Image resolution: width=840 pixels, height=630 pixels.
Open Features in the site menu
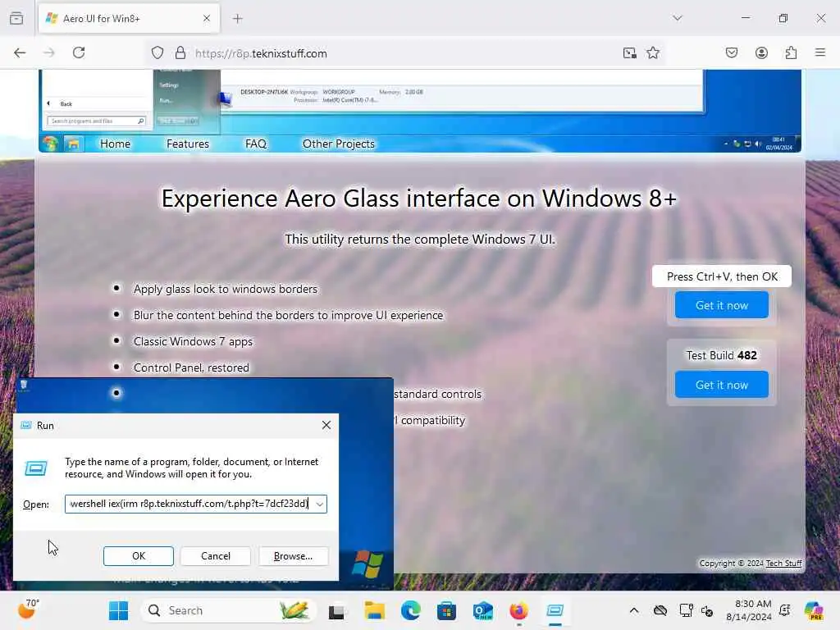point(188,144)
